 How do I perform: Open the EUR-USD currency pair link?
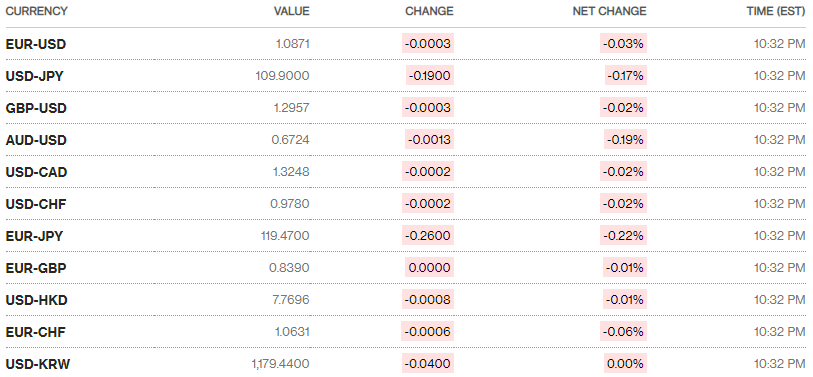click(36, 44)
